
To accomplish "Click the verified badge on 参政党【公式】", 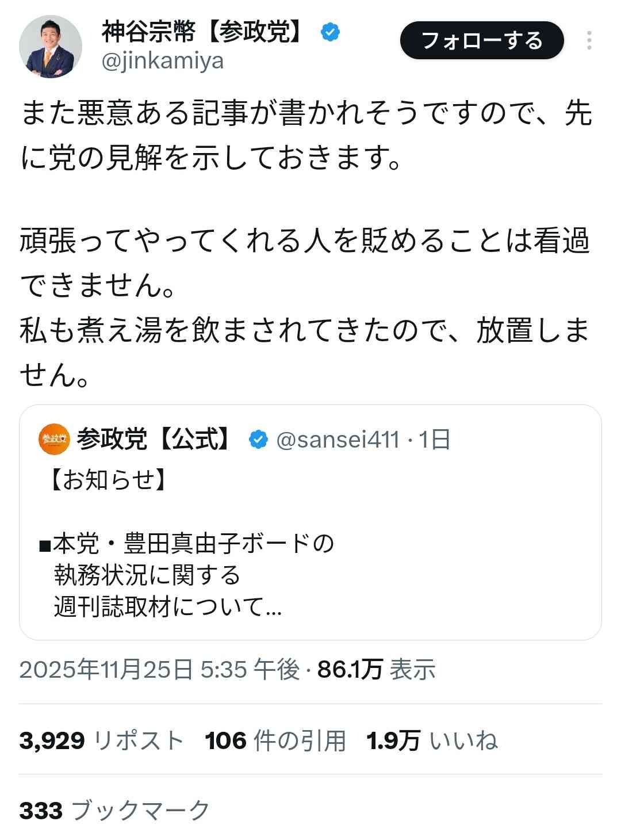I will point(259,440).
